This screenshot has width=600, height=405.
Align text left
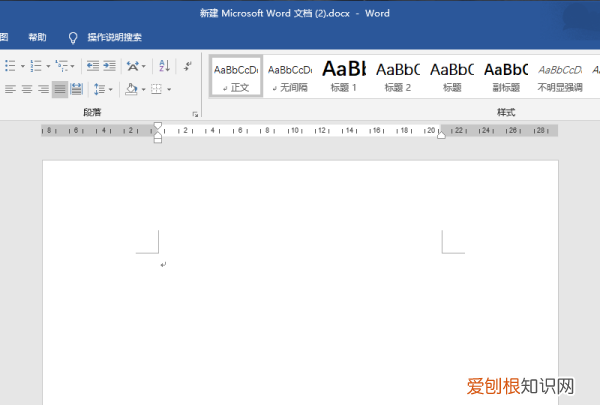coord(10,90)
